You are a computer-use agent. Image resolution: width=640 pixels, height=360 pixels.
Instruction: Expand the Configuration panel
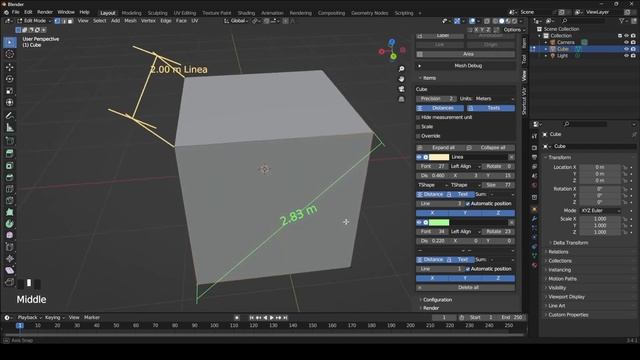coord(437,300)
